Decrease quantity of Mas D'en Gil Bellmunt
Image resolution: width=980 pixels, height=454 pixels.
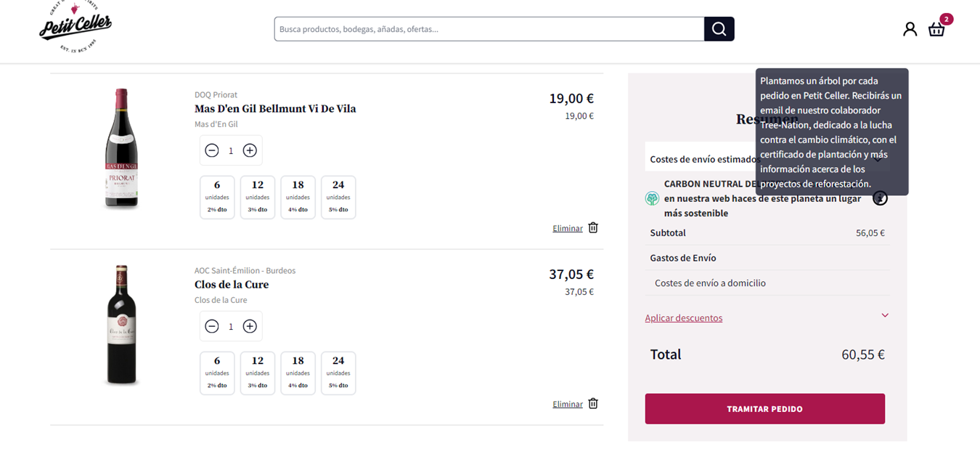pyautogui.click(x=212, y=150)
